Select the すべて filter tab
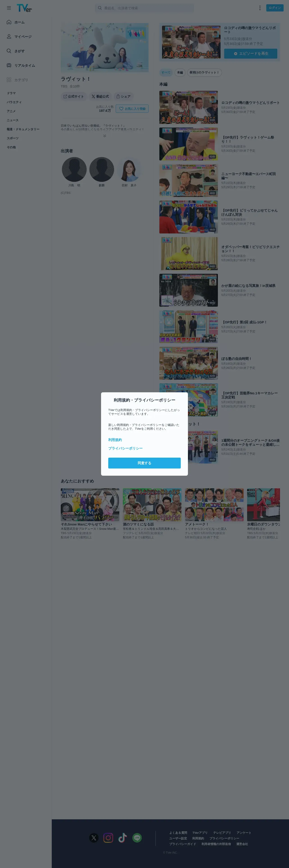Image resolution: width=289 pixels, height=868 pixels. pyautogui.click(x=165, y=72)
